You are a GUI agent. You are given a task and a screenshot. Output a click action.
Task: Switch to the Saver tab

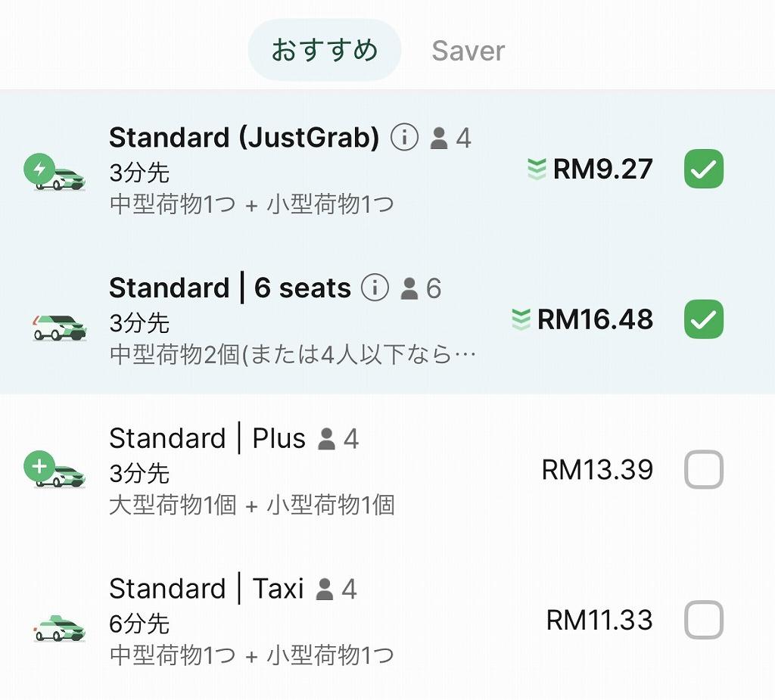(x=468, y=51)
